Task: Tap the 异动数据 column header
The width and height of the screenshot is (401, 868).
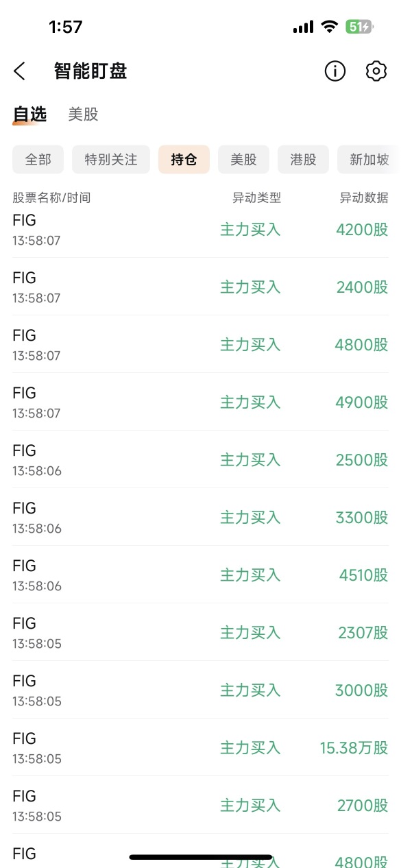Action: [x=364, y=198]
